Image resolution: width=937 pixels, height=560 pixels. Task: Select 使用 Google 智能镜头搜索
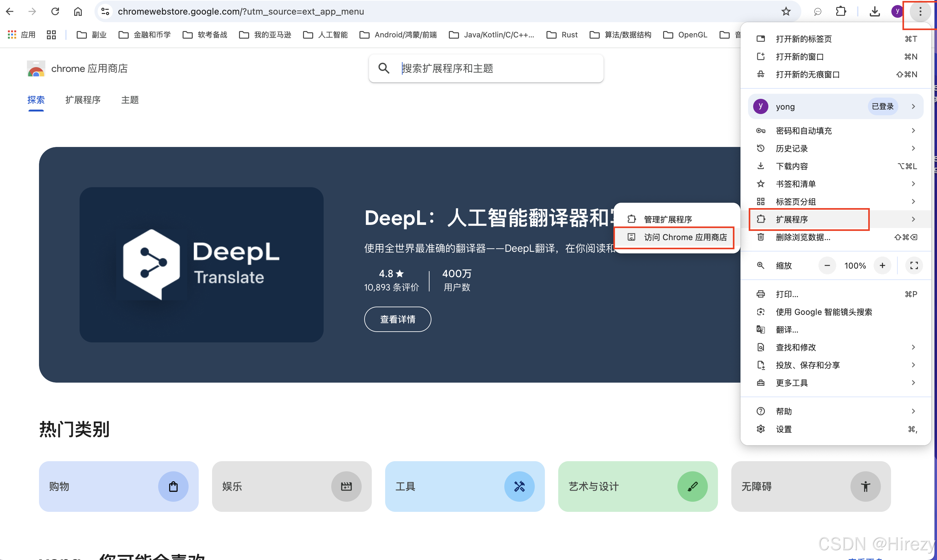[x=836, y=312]
